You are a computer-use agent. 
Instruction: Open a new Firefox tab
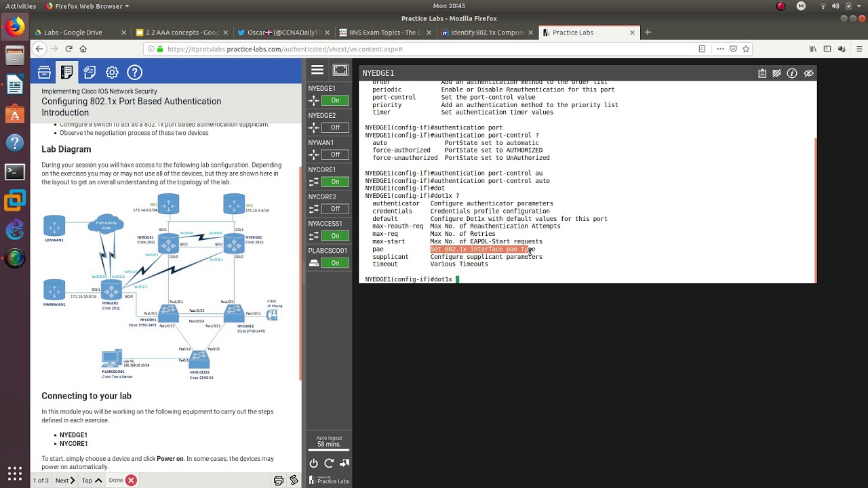click(648, 32)
